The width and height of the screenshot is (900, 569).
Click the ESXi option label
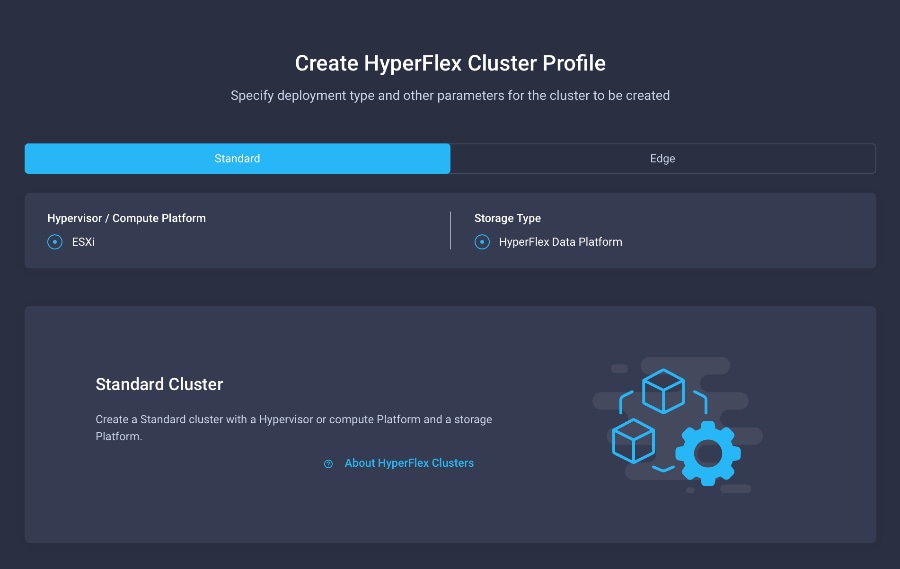pos(83,242)
